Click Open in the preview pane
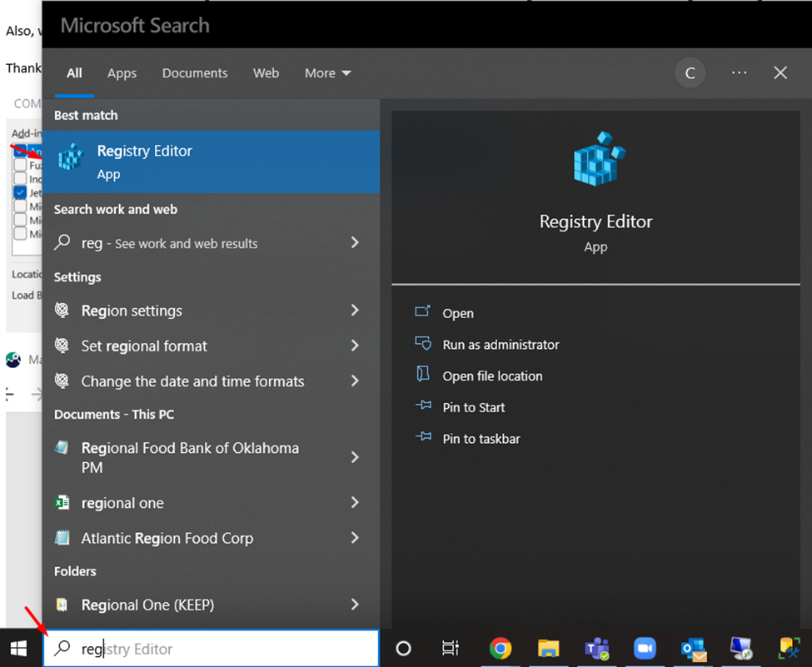This screenshot has height=667, width=812. 458,313
